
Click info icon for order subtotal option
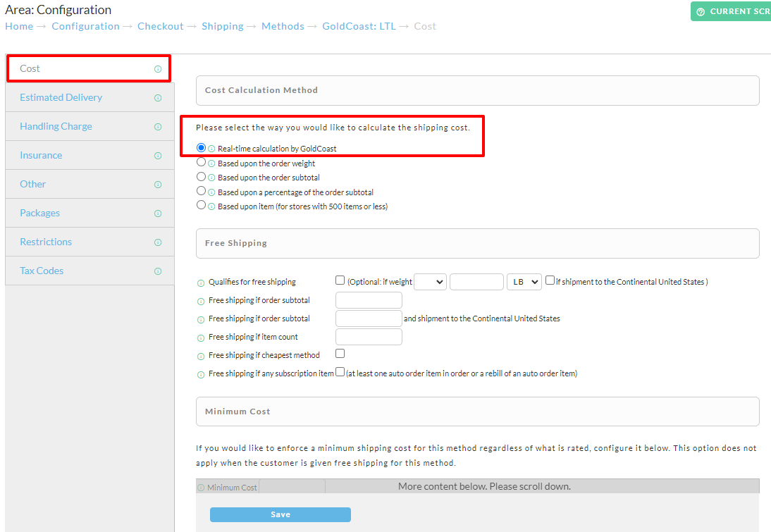point(211,178)
